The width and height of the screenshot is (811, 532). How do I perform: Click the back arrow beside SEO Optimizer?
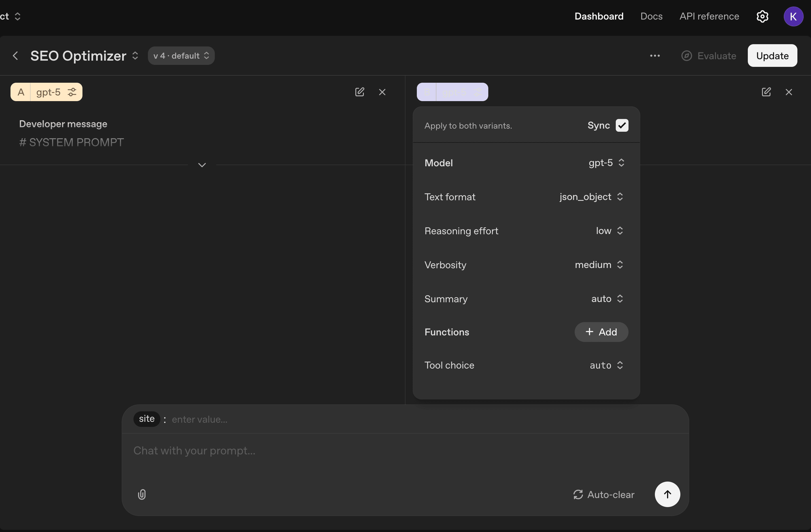click(x=15, y=56)
